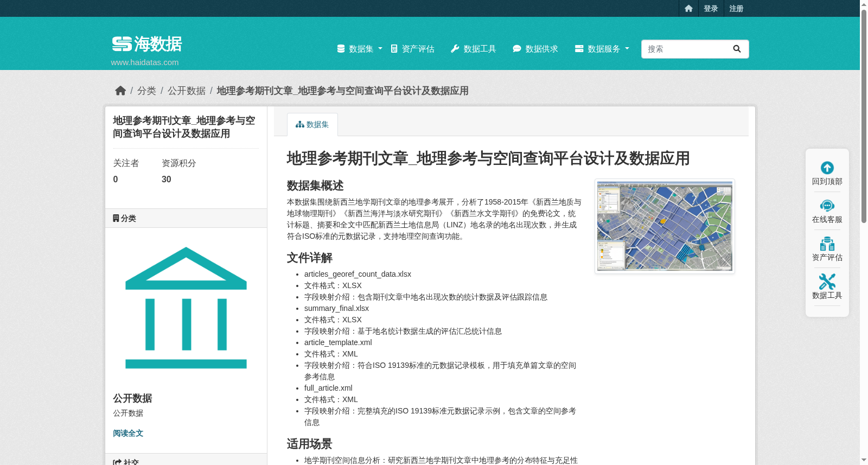Open the 登录 login link

(711, 8)
